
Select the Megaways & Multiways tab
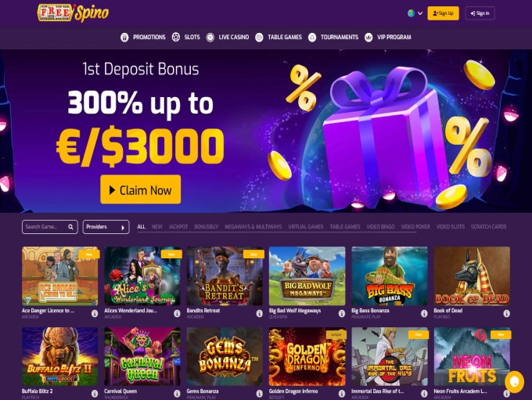pyautogui.click(x=253, y=226)
